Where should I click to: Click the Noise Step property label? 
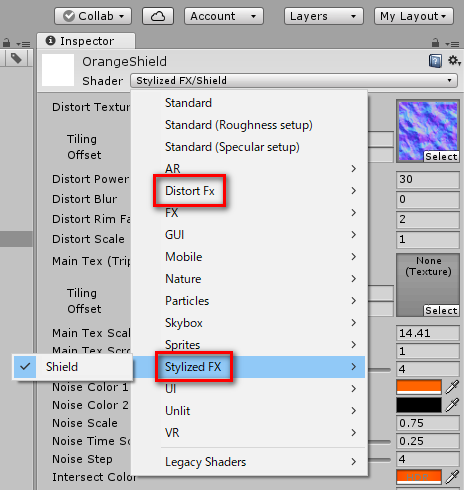click(82, 459)
